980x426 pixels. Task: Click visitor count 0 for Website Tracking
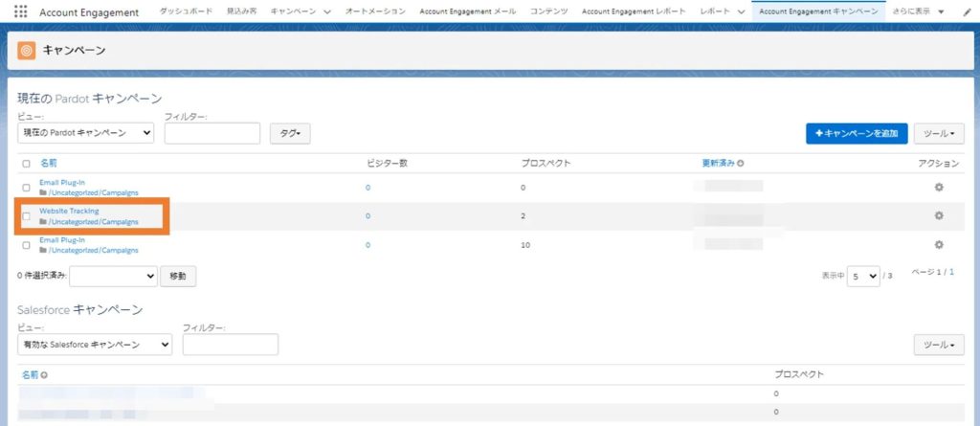(x=367, y=215)
